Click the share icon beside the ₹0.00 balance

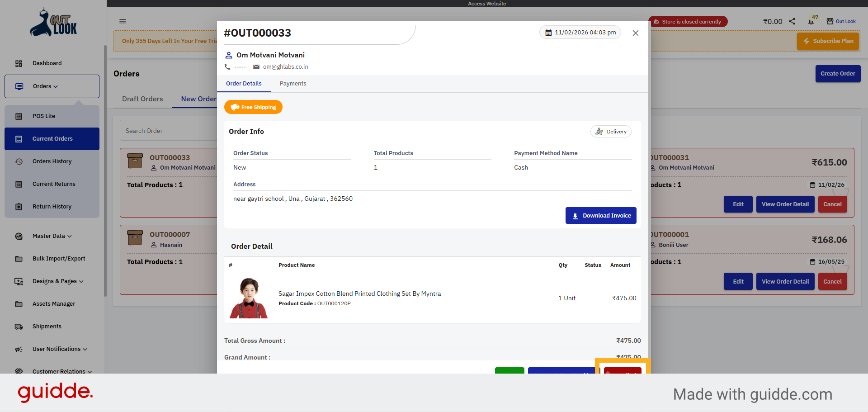coord(792,21)
